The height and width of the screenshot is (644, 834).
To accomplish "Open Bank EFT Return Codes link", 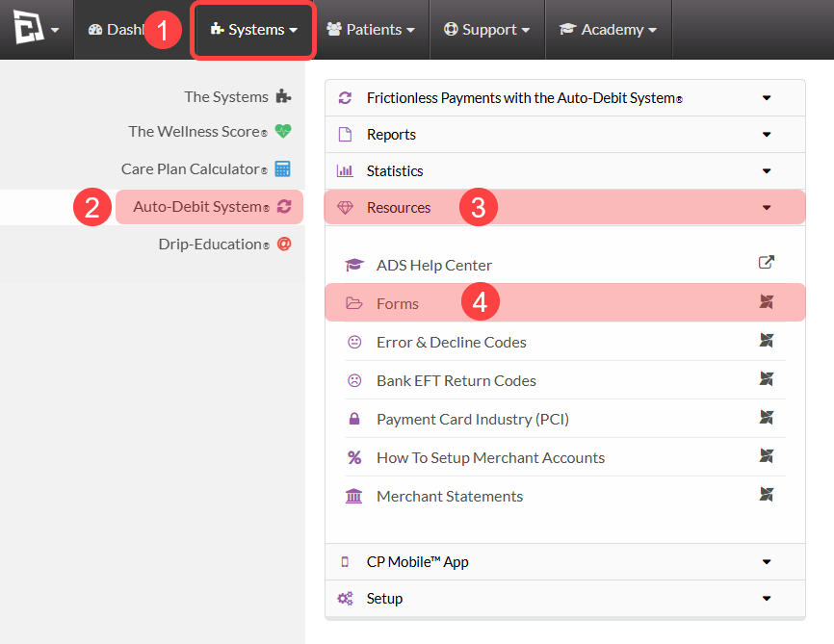I will 456,381.
